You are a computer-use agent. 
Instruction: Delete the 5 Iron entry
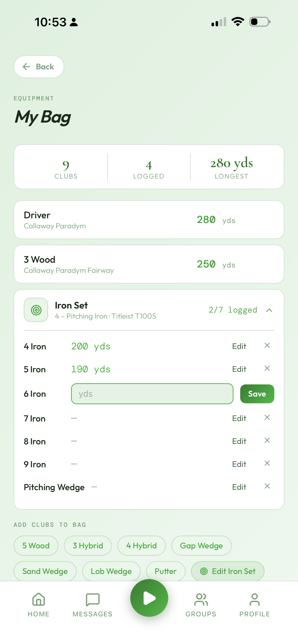[x=267, y=368]
